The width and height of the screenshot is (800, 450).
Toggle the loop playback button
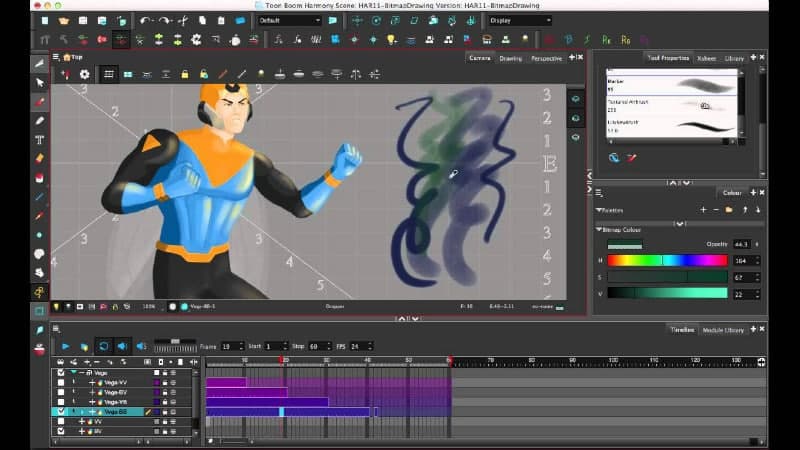pyautogui.click(x=103, y=346)
